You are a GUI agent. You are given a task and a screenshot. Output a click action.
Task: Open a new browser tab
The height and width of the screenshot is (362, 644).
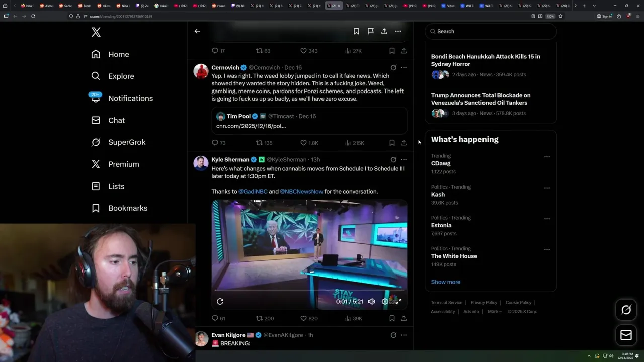pos(584,6)
